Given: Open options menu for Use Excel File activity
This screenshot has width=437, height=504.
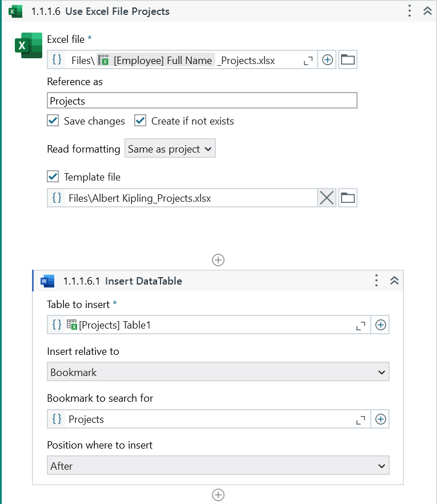Looking at the screenshot, I should coord(409,11).
